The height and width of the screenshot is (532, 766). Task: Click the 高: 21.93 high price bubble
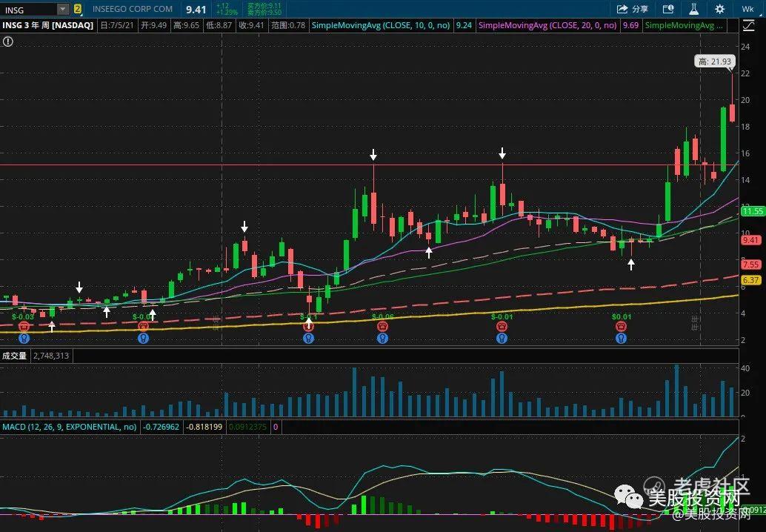[715, 61]
